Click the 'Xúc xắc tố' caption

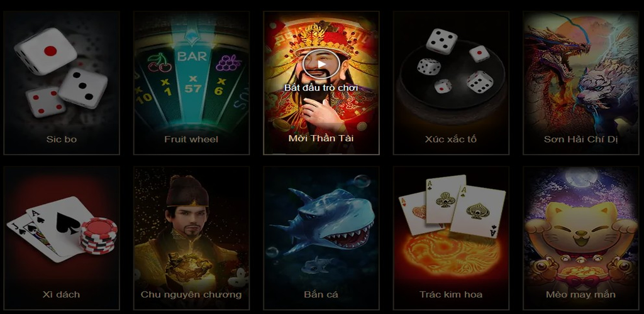[451, 139]
